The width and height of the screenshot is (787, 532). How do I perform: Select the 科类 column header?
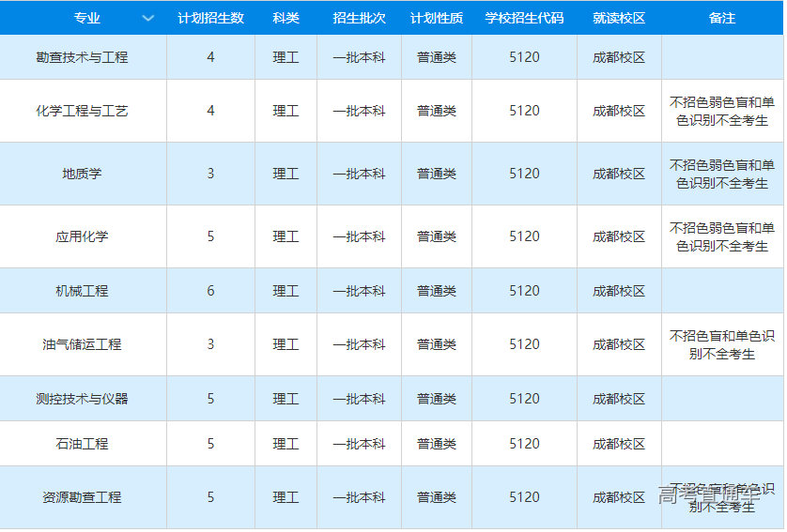[x=285, y=18]
